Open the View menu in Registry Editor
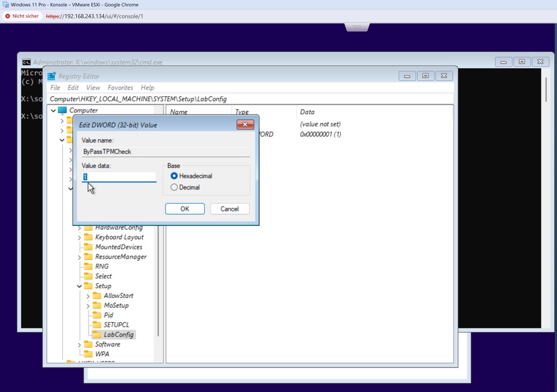This screenshot has width=557, height=392. 93,87
